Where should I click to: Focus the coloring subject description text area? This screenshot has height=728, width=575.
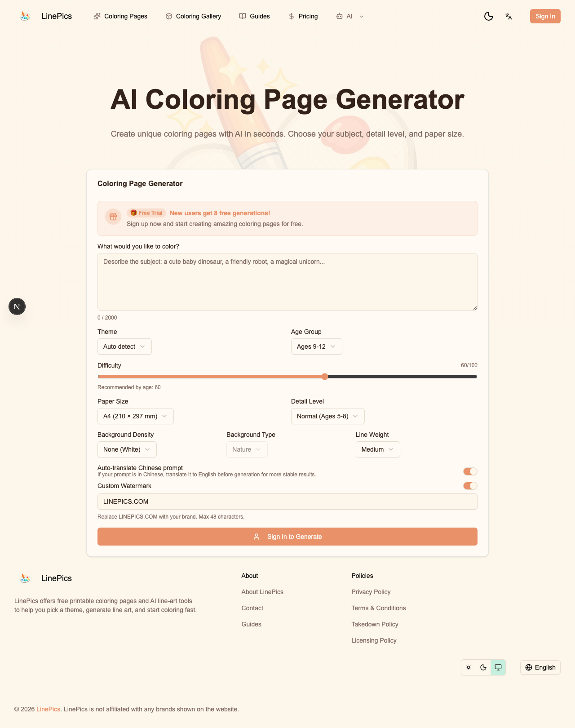click(287, 282)
